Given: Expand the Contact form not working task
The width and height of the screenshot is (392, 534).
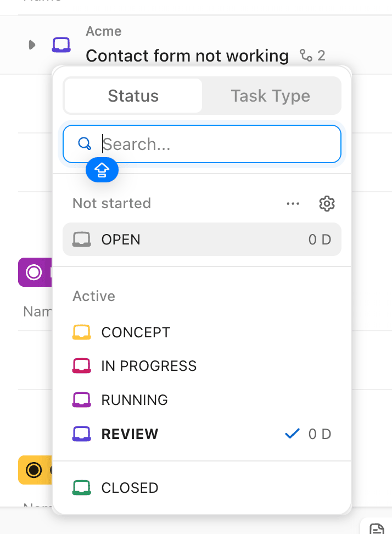Looking at the screenshot, I should coord(32,44).
